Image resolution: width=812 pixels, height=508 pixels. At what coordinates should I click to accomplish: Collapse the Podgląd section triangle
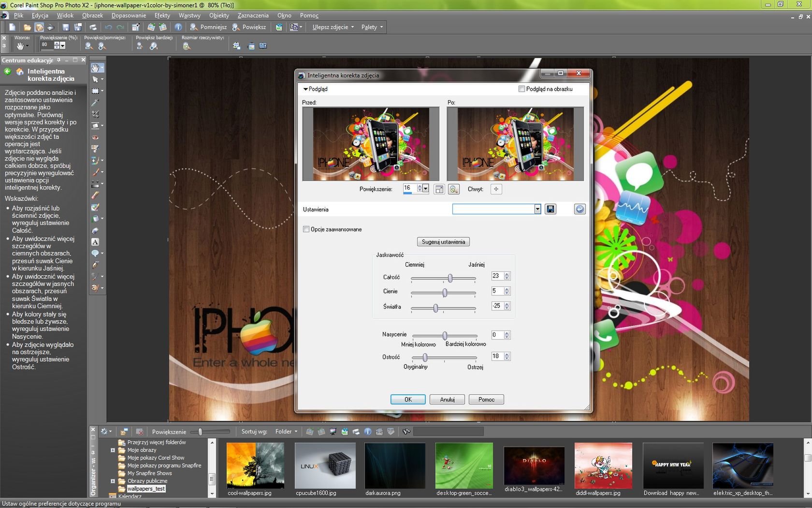(x=305, y=89)
